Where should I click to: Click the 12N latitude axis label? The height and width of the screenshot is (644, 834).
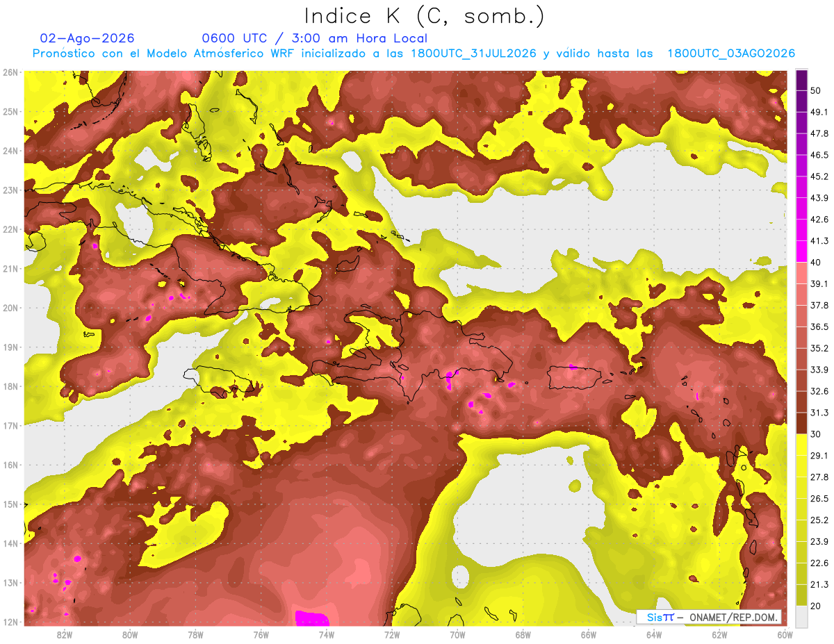10,622
